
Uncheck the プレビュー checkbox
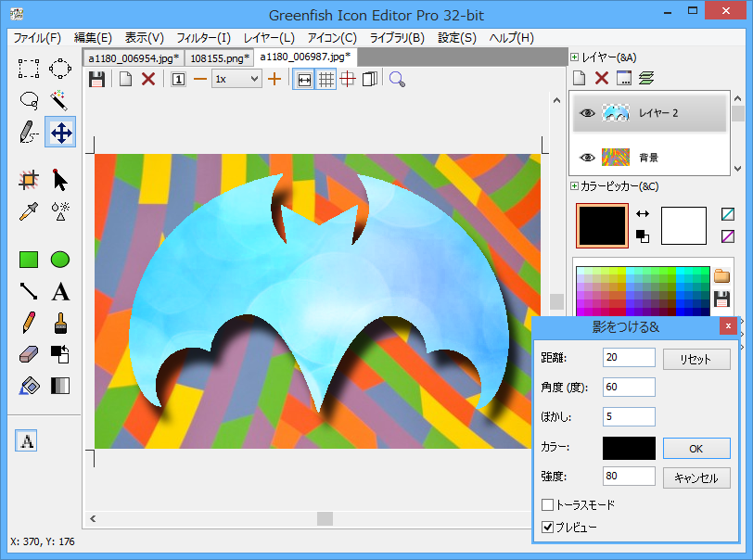coord(548,528)
